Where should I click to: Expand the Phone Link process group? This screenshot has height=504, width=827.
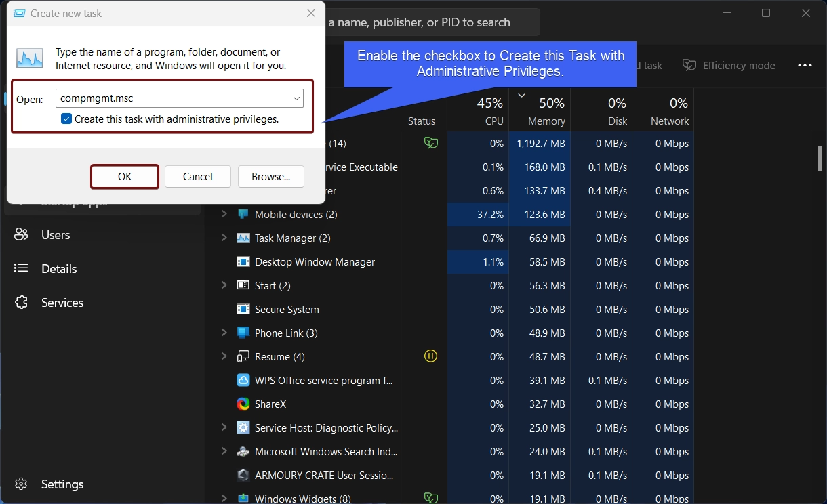pyautogui.click(x=224, y=333)
